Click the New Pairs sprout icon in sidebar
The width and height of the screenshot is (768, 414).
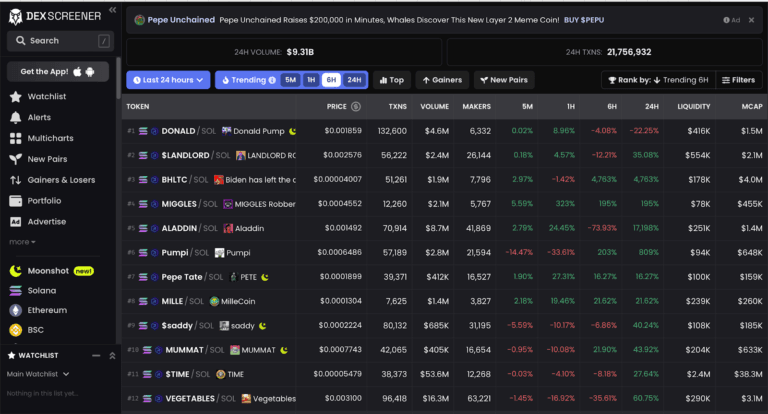coord(16,159)
